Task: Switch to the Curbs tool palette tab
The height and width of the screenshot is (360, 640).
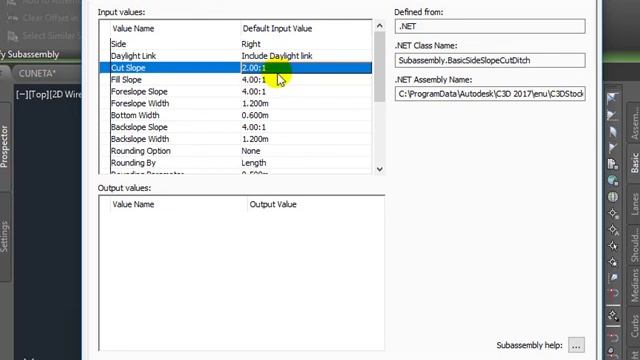Action: (x=634, y=325)
